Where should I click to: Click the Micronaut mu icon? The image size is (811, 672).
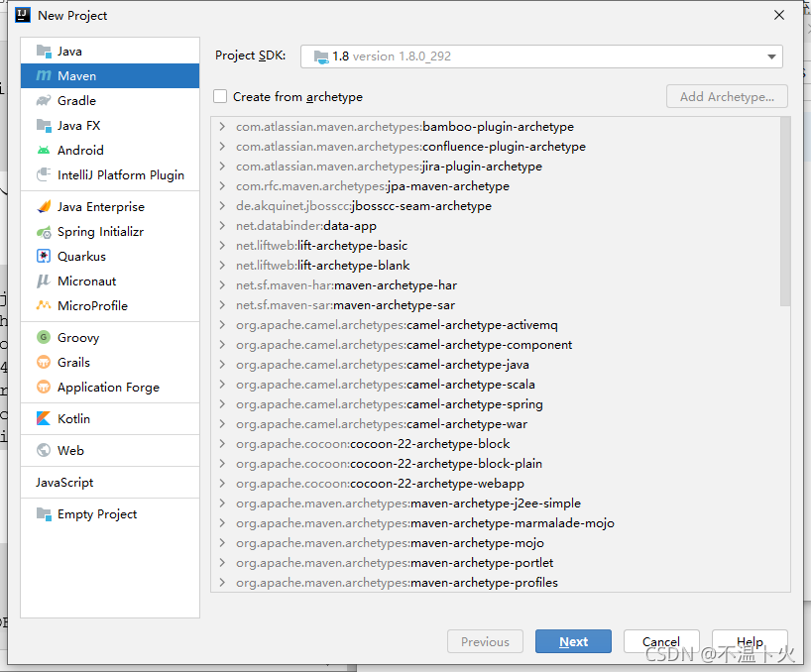[x=44, y=280]
